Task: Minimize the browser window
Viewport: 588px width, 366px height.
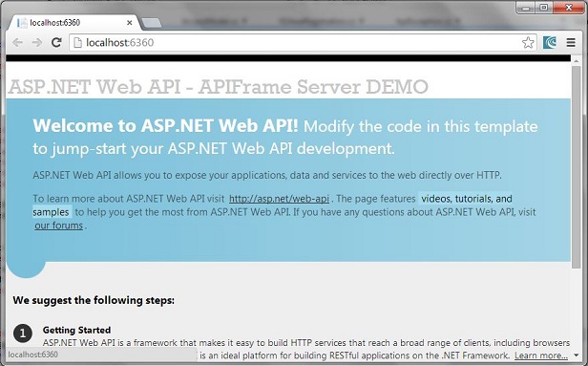Action: tap(526, 8)
